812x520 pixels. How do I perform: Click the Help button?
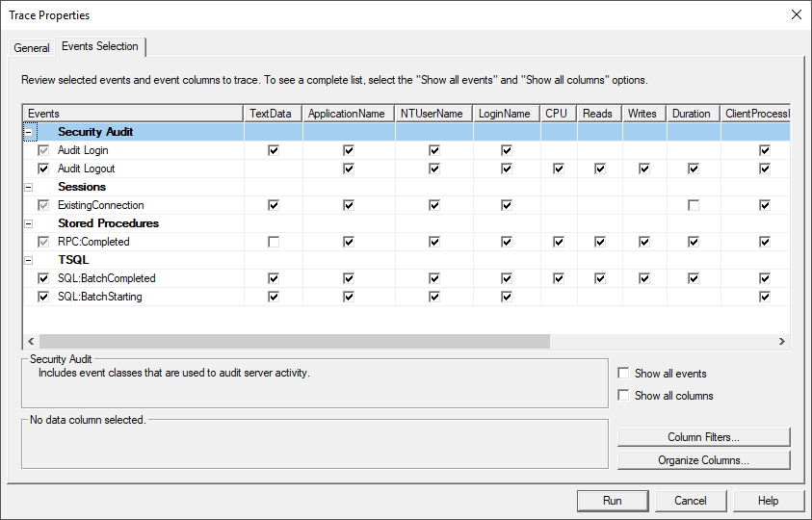pyautogui.click(x=768, y=501)
